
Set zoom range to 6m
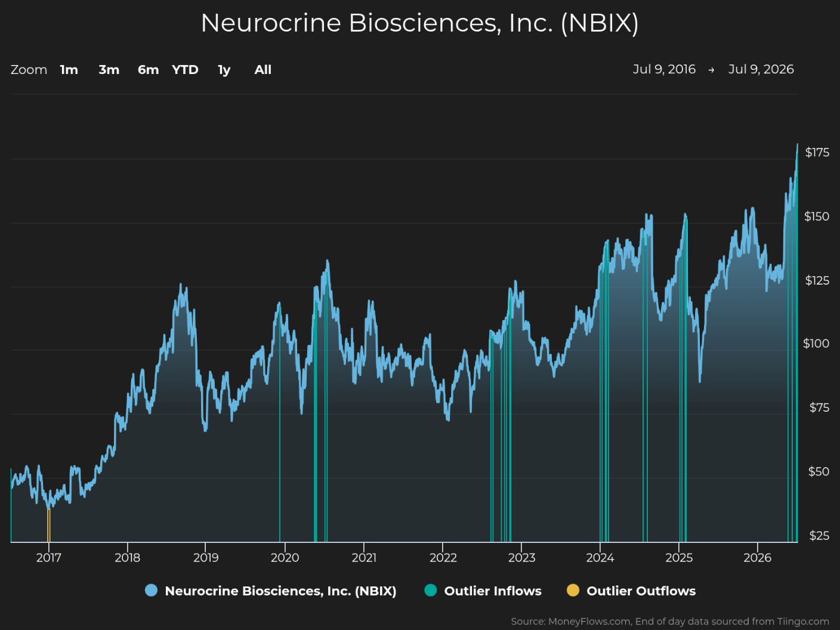(x=149, y=70)
